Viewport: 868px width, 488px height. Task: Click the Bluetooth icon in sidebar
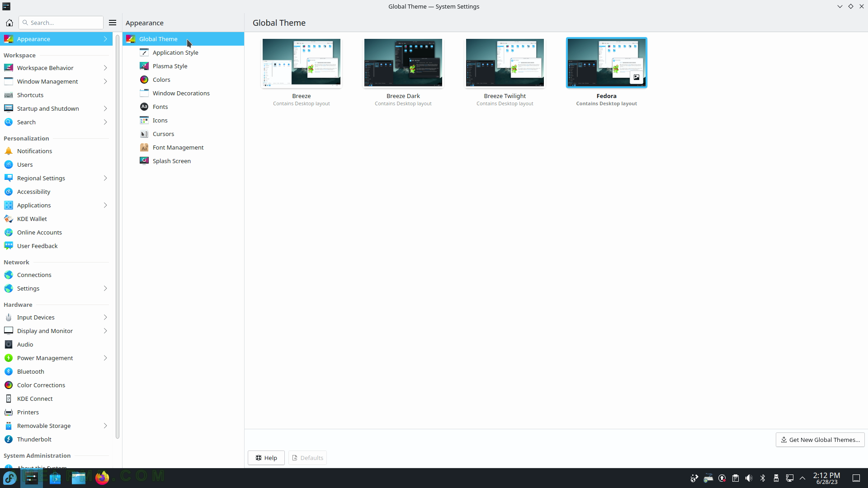pos(9,371)
